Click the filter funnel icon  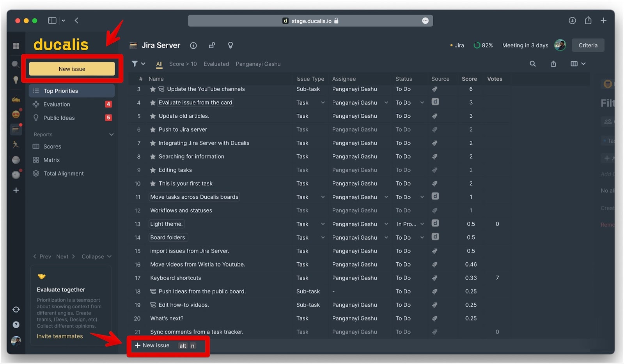coord(135,64)
